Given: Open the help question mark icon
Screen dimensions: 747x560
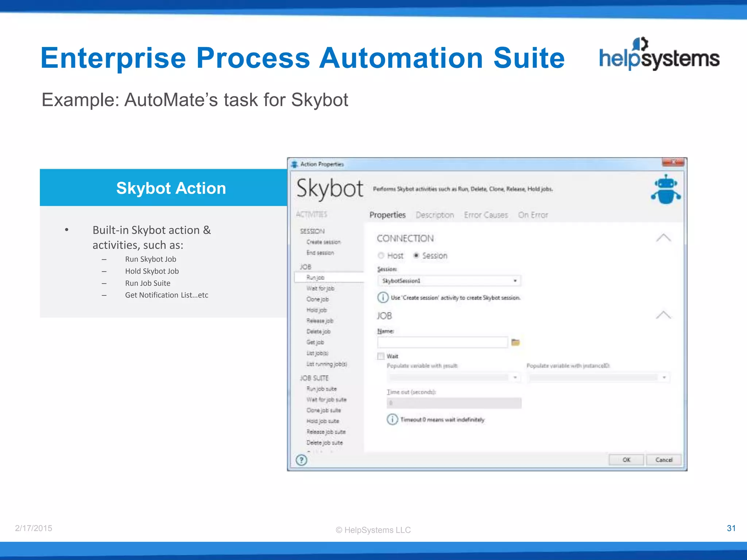Looking at the screenshot, I should [301, 460].
